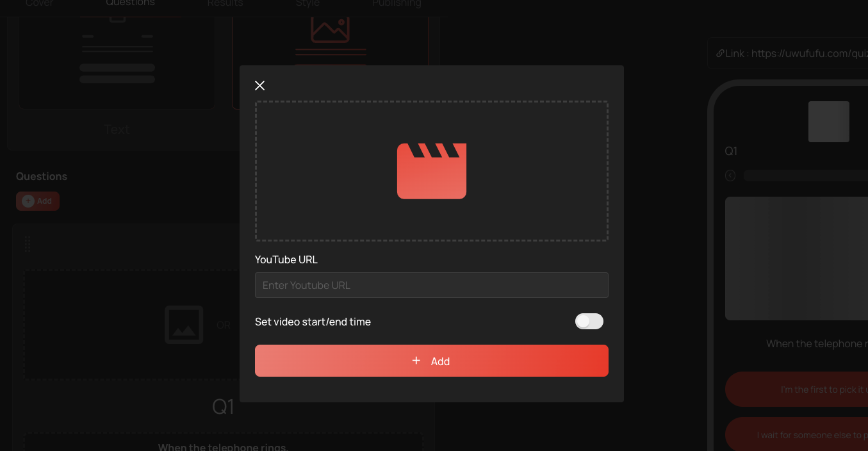Click the Questions section heading
Image resolution: width=868 pixels, height=451 pixels.
pyautogui.click(x=42, y=176)
